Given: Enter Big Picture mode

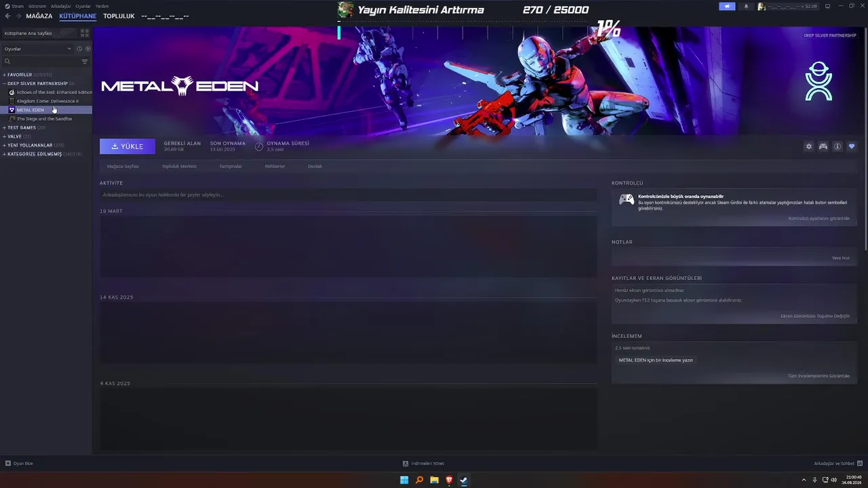Looking at the screenshot, I should point(829,6).
